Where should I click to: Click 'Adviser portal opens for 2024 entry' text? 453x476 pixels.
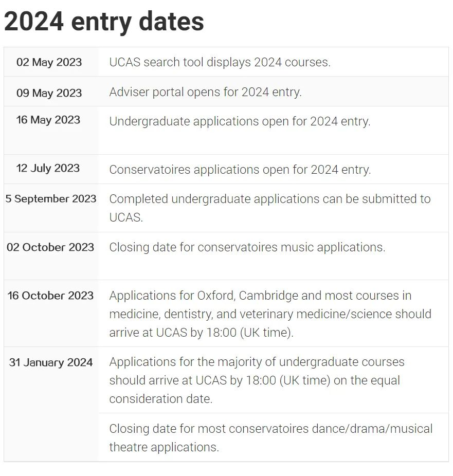pyautogui.click(x=205, y=93)
